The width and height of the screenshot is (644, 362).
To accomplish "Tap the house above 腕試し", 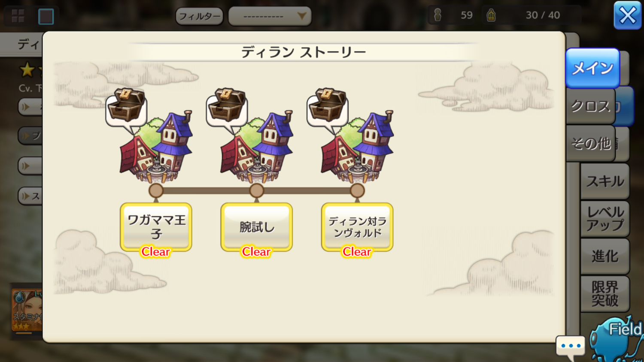I will point(260,148).
